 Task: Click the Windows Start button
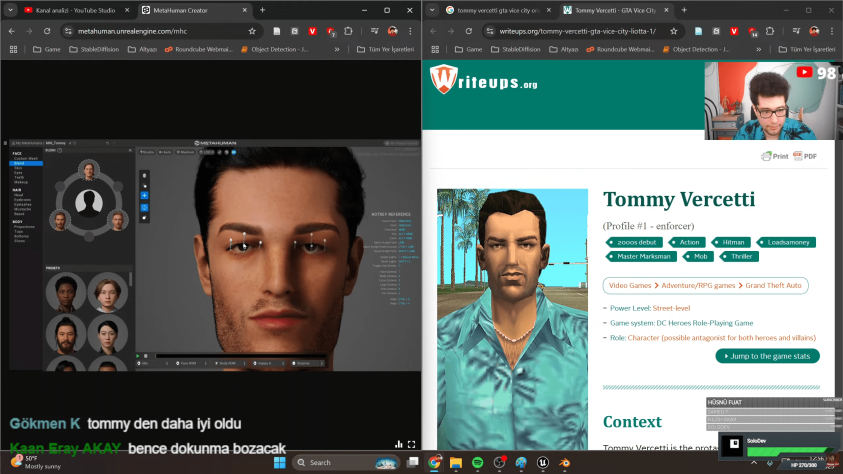(282, 462)
